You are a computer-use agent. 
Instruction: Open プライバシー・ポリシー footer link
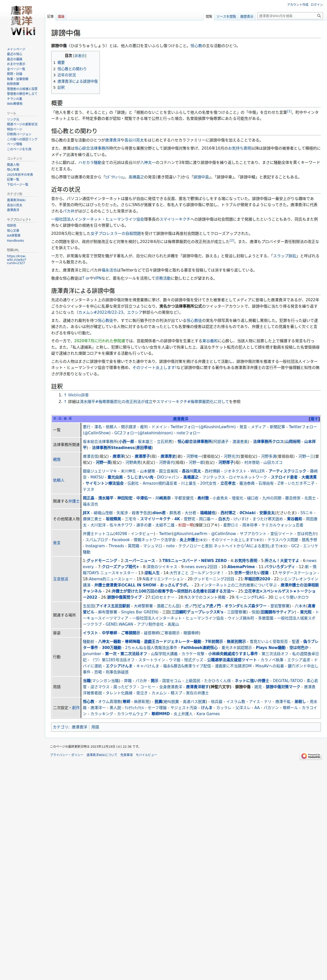[x=67, y=755]
